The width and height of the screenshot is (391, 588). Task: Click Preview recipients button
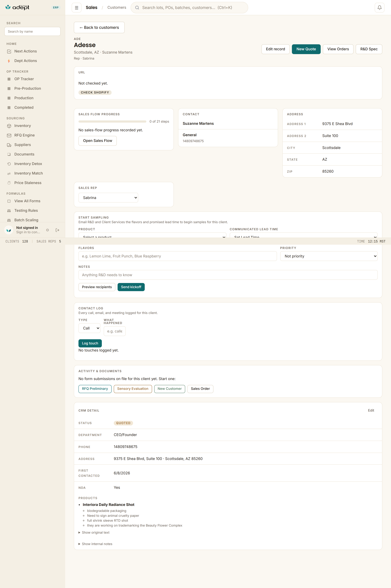pos(97,287)
